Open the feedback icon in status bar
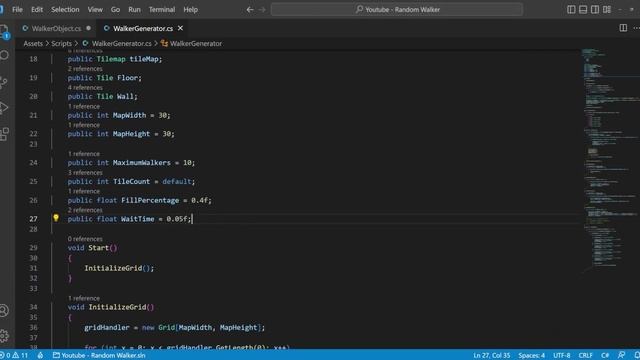The height and width of the screenshot is (360, 640). (x=621, y=356)
